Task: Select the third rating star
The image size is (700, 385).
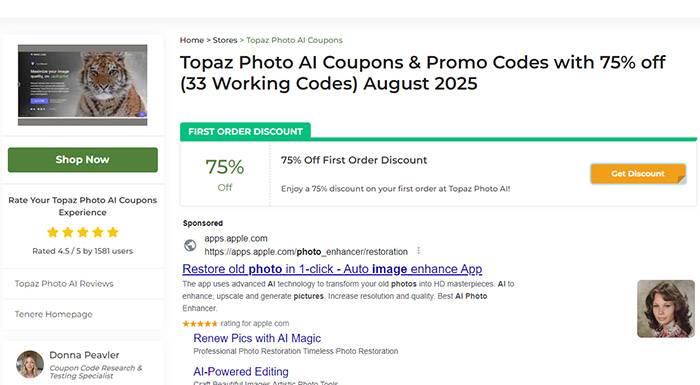Action: click(x=83, y=232)
